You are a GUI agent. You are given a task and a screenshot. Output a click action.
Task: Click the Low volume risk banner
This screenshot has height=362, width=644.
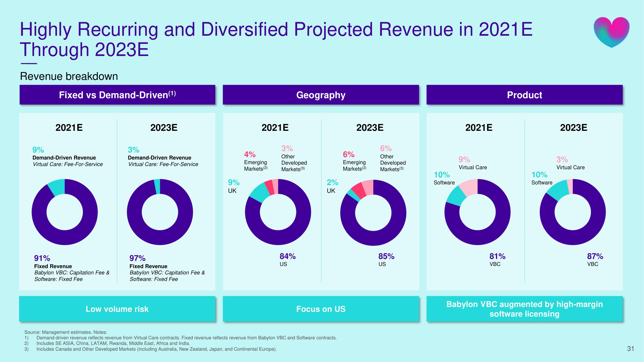click(x=117, y=309)
